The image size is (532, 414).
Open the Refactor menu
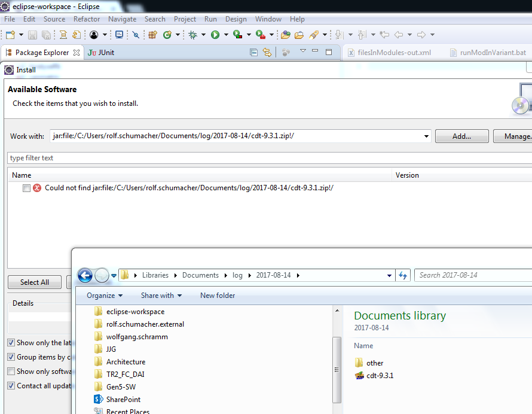(87, 19)
